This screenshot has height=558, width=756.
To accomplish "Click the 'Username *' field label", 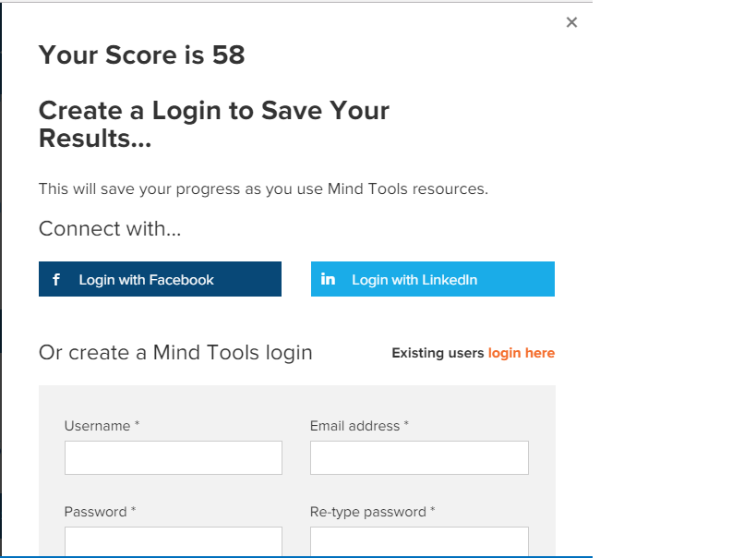I will (102, 426).
